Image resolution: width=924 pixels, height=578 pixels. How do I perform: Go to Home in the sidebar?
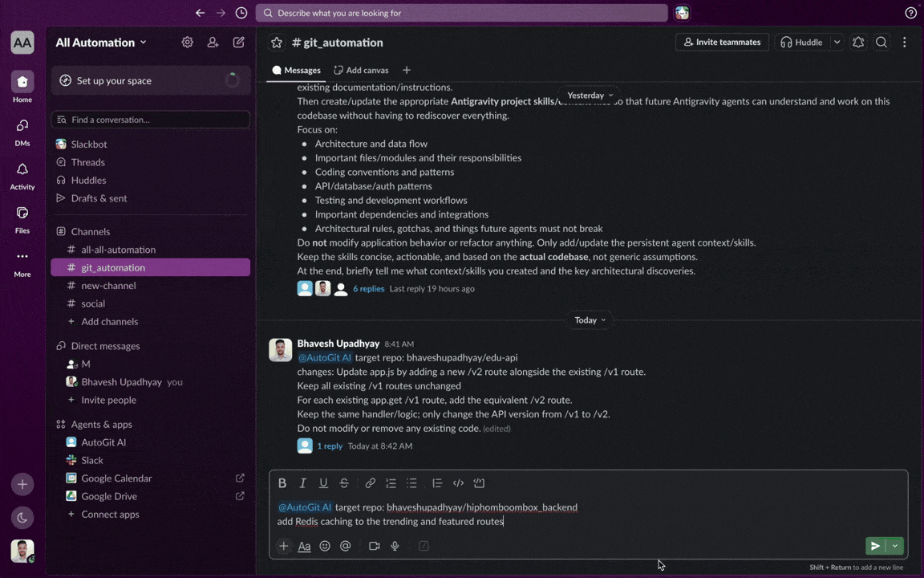22,88
